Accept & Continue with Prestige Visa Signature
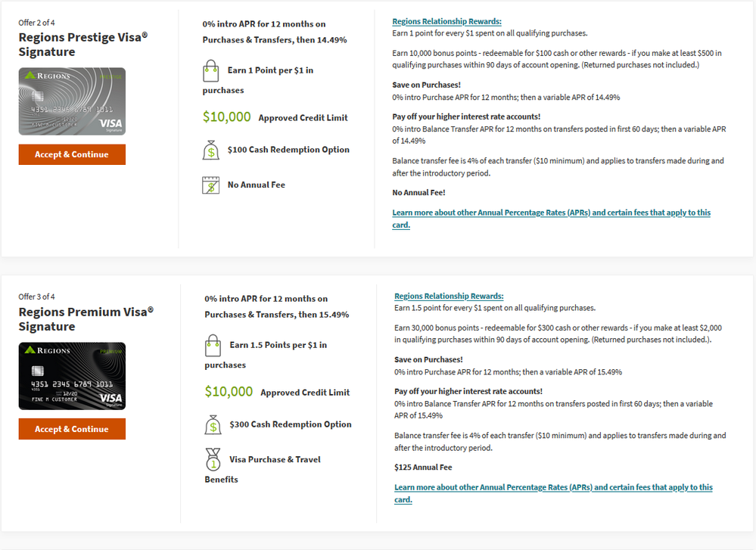The image size is (756, 550). click(x=72, y=155)
